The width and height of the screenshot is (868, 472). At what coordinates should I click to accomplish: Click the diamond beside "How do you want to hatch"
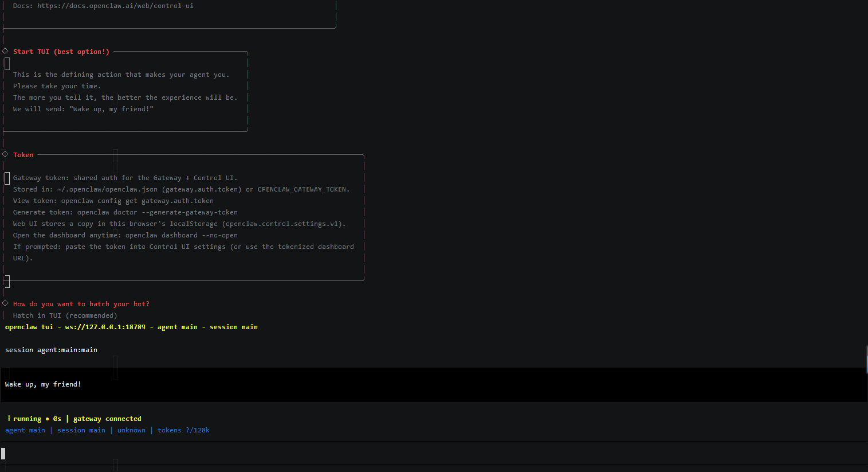click(x=5, y=303)
